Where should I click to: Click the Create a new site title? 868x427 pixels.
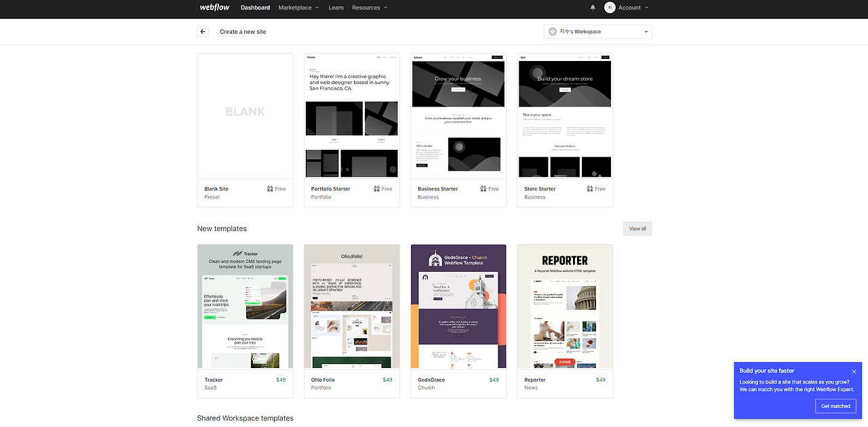pyautogui.click(x=243, y=32)
